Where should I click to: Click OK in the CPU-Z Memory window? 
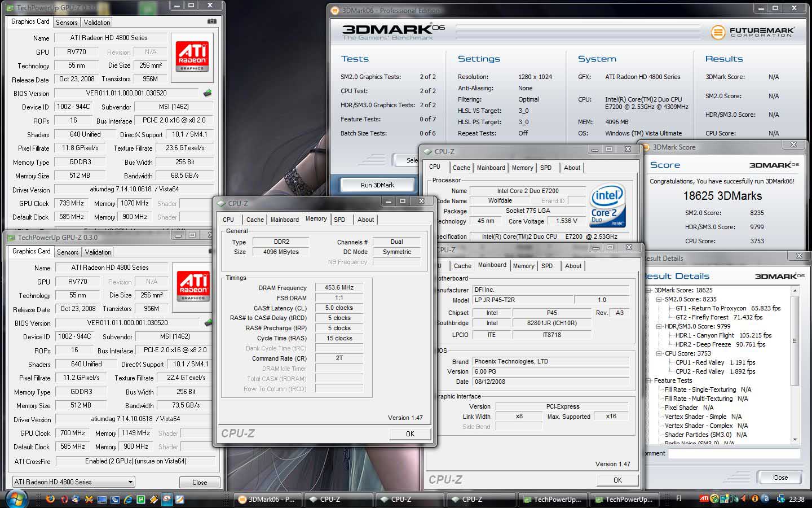410,434
